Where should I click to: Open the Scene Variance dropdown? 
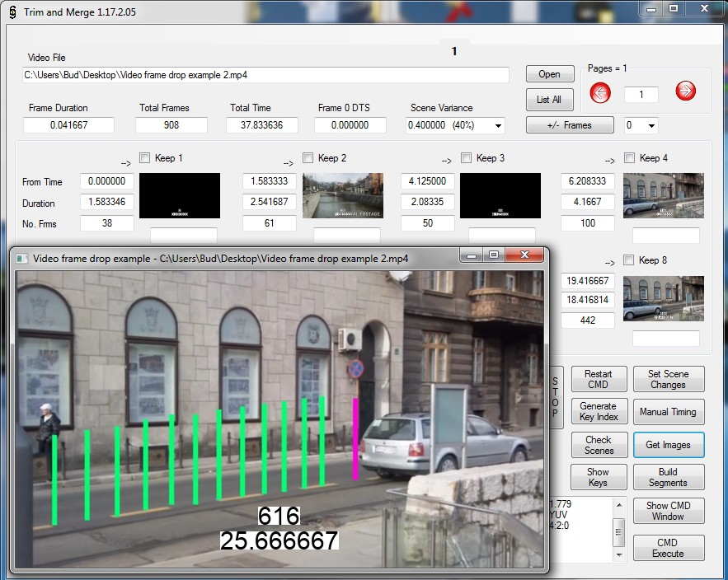(x=498, y=126)
